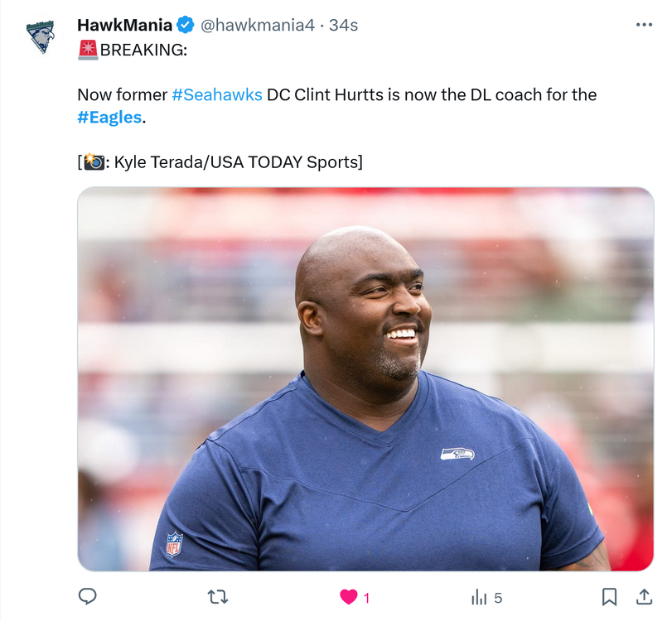Click the share upload arrow icon
The width and height of the screenshot is (672, 621).
[644, 596]
